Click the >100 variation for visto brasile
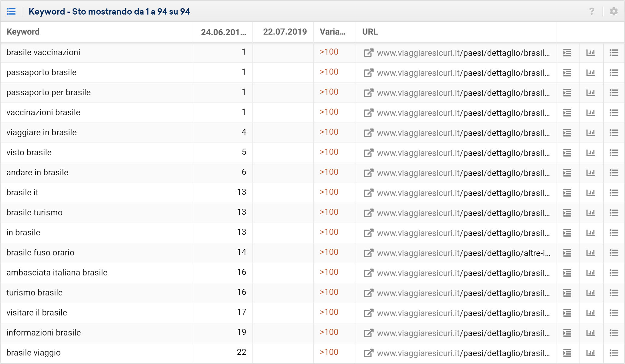Viewport: 625px width, 364px height. click(329, 152)
